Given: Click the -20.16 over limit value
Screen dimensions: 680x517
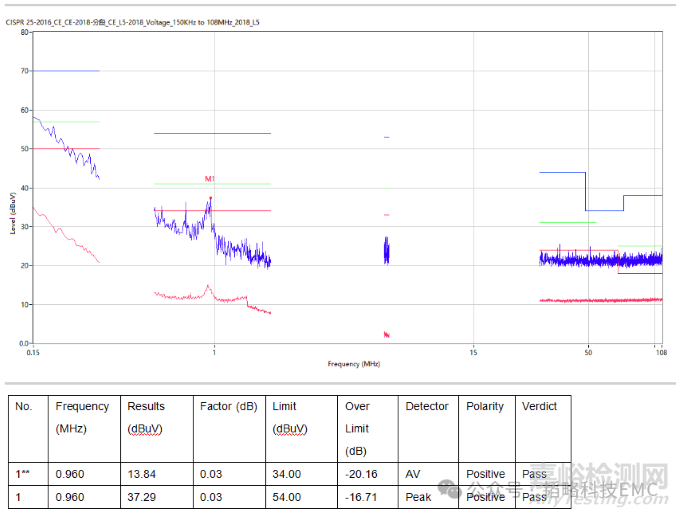Looking at the screenshot, I should (x=361, y=474).
